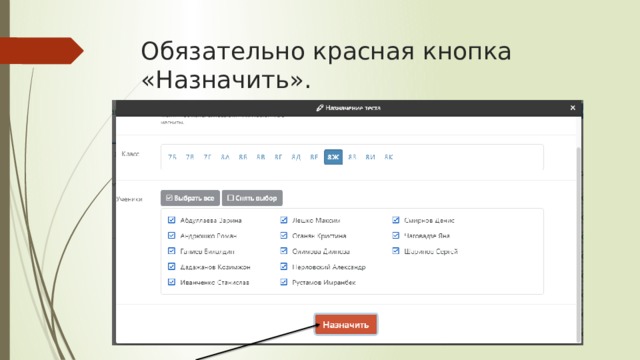
Task: Uncheck the Иванченко Станислав checkbox
Action: (171, 282)
